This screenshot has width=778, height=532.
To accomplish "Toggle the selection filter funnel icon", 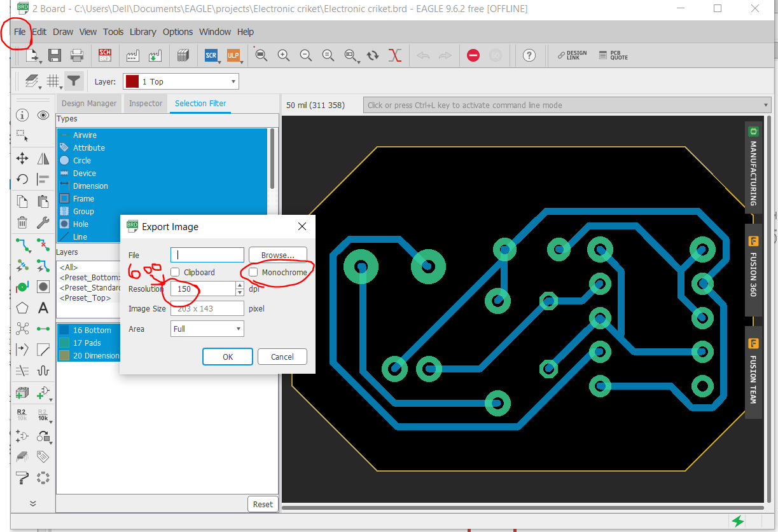I will click(74, 81).
